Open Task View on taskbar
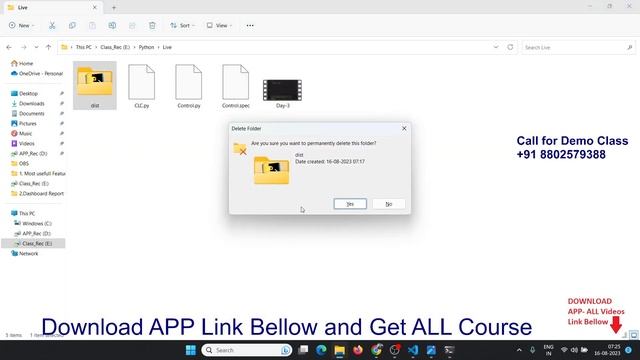640x360 pixels. pyautogui.click(x=303, y=350)
